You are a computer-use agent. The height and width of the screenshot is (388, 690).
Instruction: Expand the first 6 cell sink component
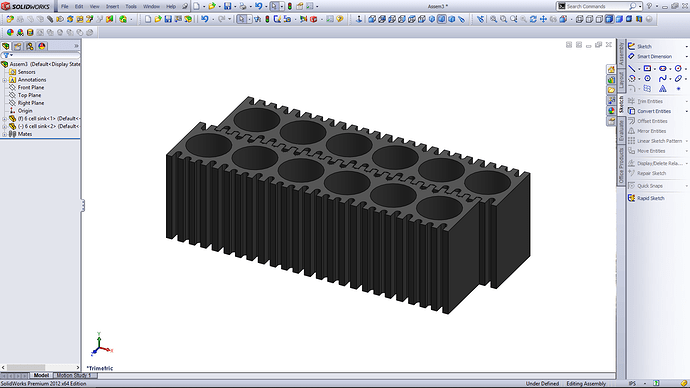(4, 119)
